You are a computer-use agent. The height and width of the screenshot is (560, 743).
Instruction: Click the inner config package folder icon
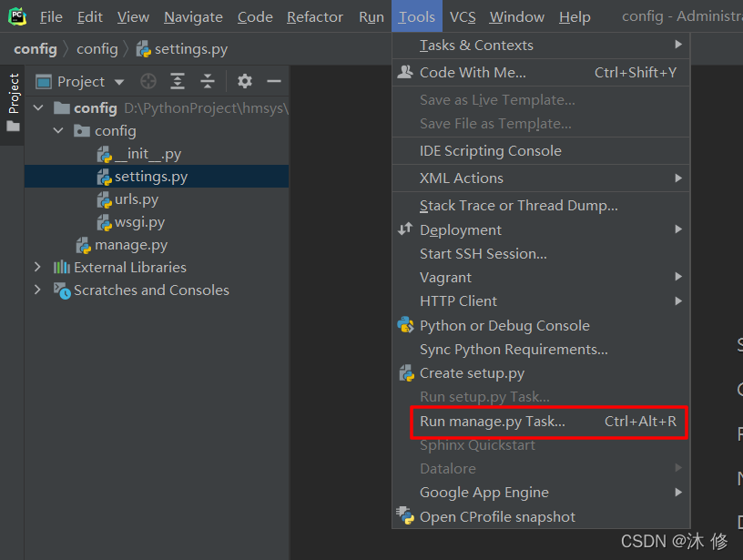tap(82, 131)
